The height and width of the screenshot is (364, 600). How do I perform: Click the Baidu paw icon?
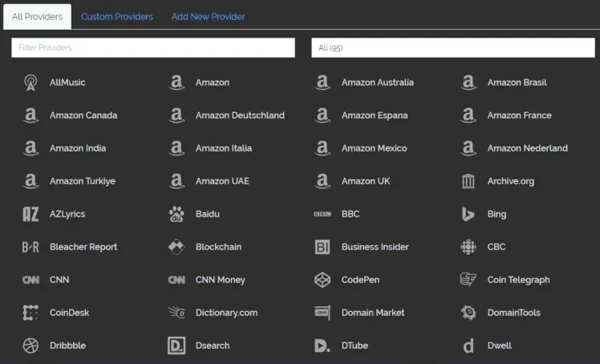click(176, 214)
